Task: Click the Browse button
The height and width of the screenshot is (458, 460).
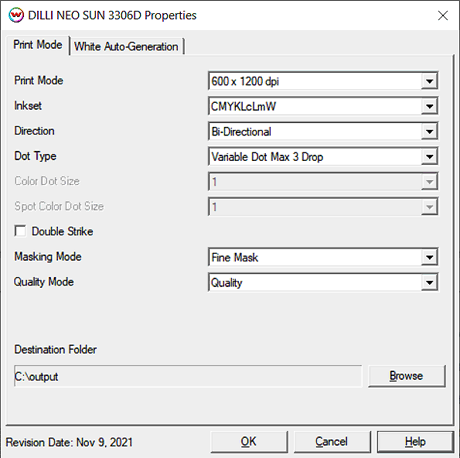Action: click(406, 376)
